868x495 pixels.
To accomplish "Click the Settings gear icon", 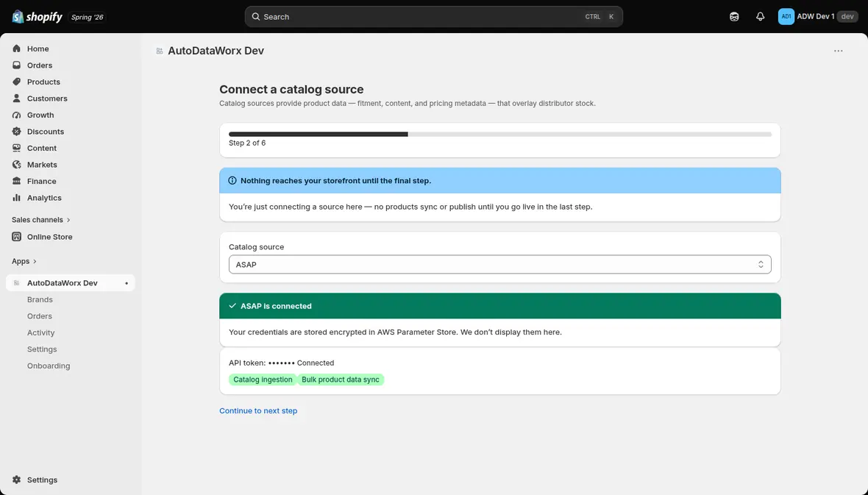I will point(17,480).
